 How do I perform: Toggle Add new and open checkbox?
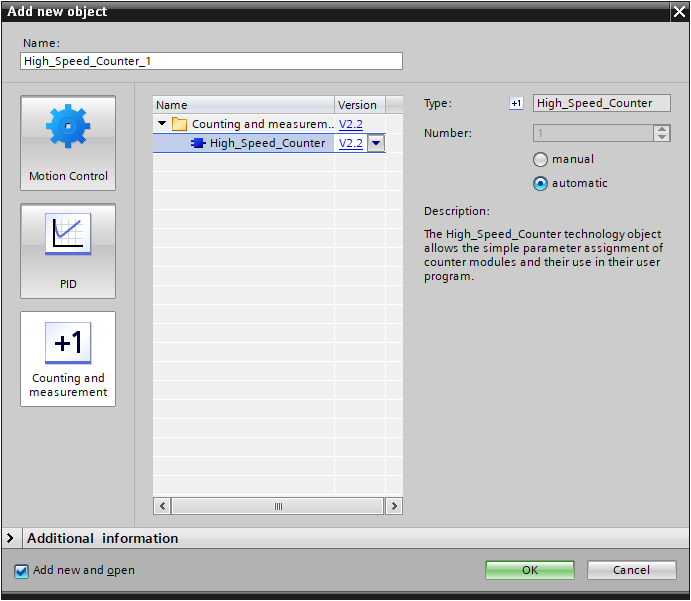21,571
